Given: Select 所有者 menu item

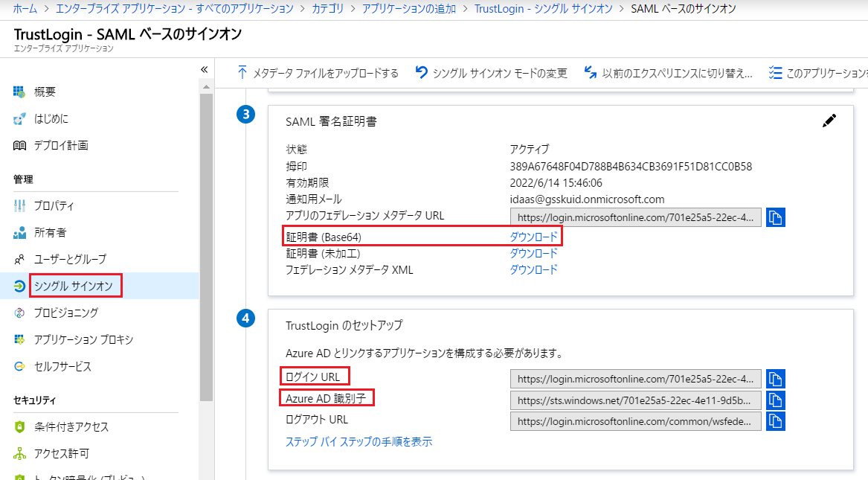Looking at the screenshot, I should pos(50,232).
